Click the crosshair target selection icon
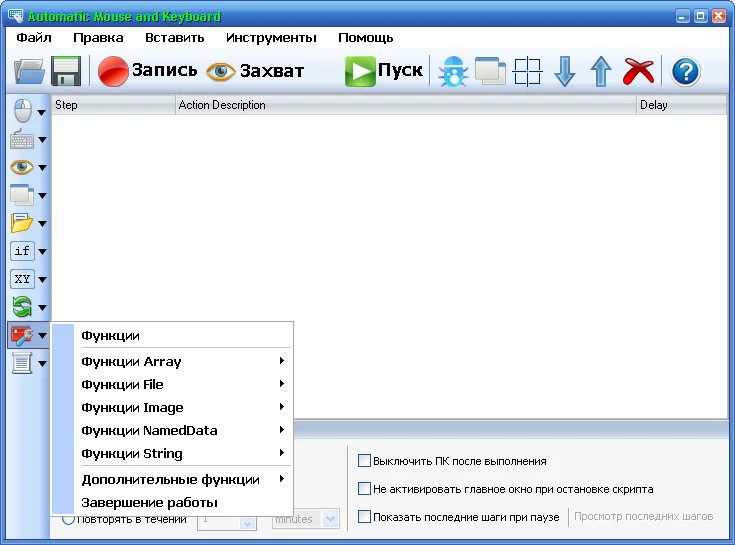735x545 pixels. click(x=527, y=71)
